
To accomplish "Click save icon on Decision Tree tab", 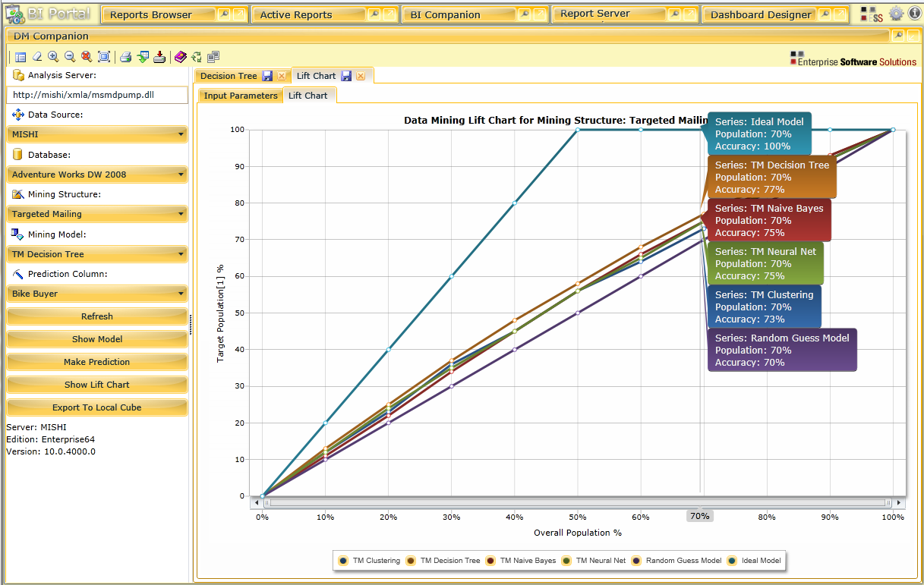I will point(267,76).
